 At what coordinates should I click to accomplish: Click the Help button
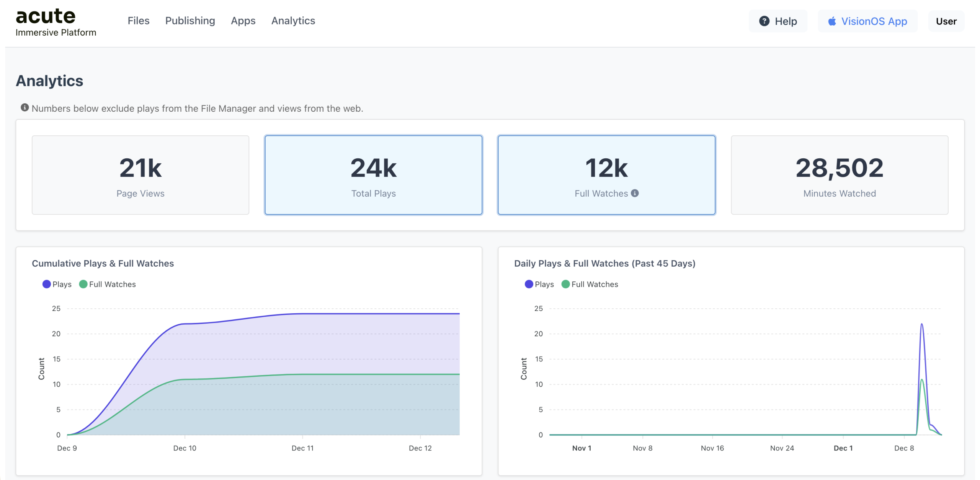778,21
